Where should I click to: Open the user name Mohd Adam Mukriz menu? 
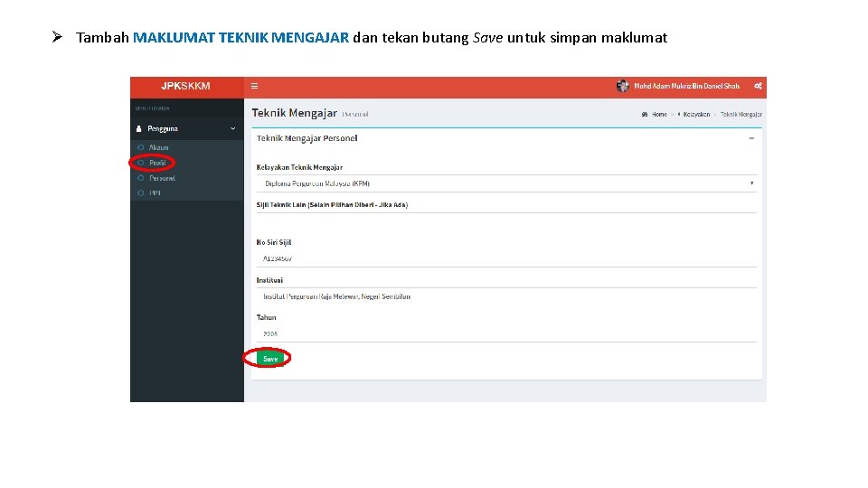(x=686, y=86)
